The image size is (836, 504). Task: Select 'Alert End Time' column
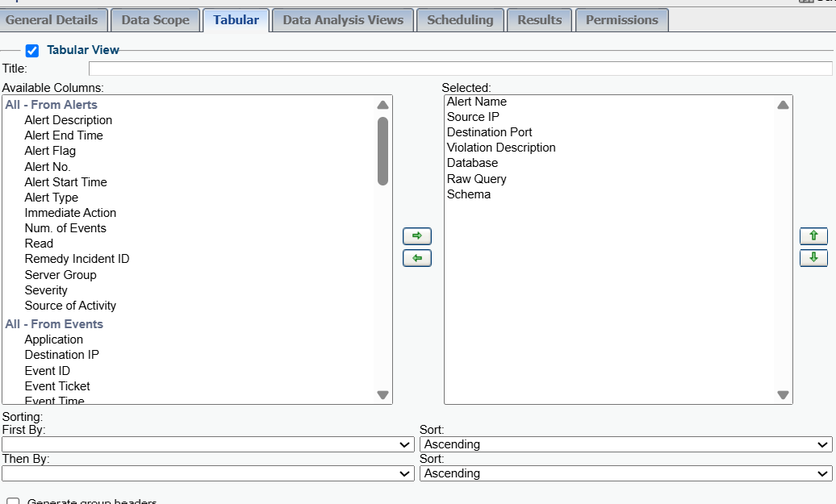(x=64, y=135)
